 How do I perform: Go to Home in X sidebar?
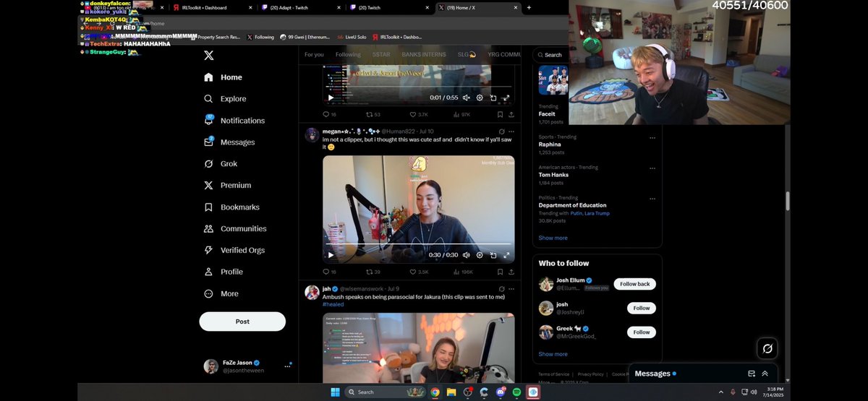pos(224,77)
